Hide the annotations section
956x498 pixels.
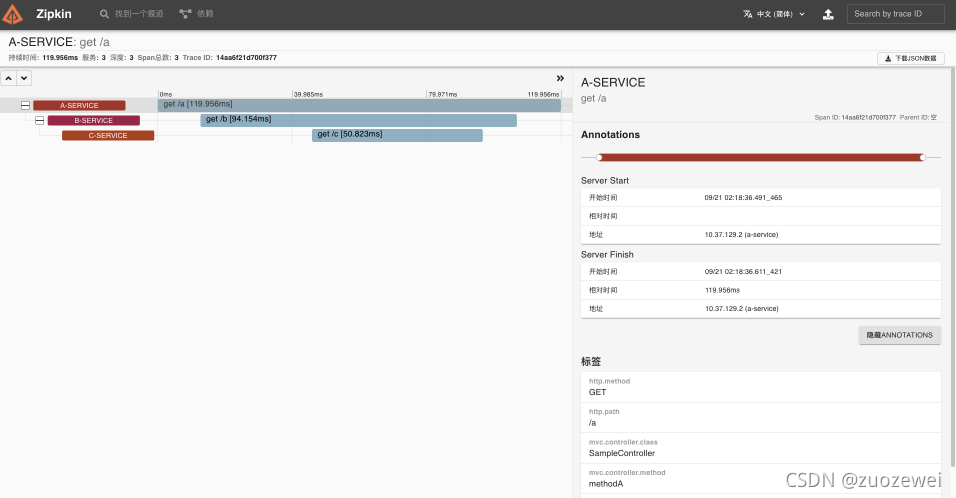pos(900,335)
